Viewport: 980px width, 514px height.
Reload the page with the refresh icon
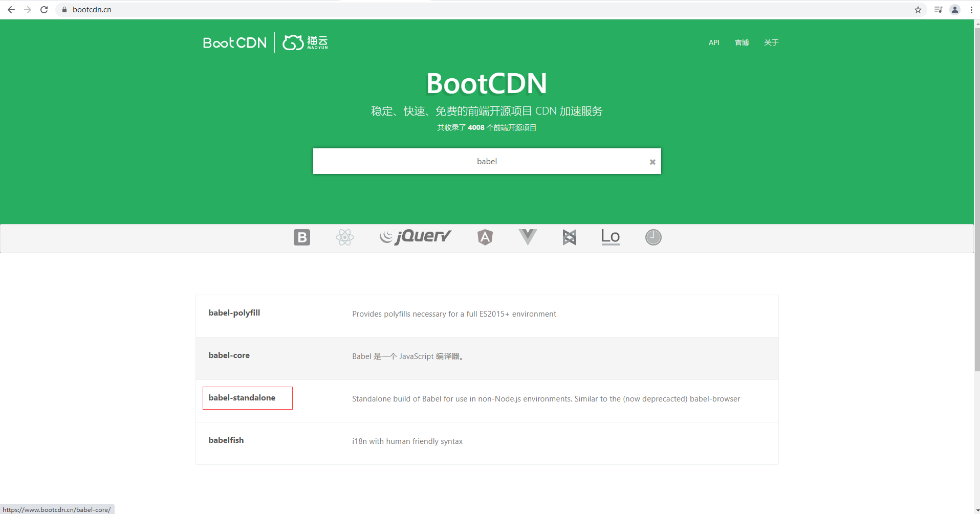coord(44,10)
